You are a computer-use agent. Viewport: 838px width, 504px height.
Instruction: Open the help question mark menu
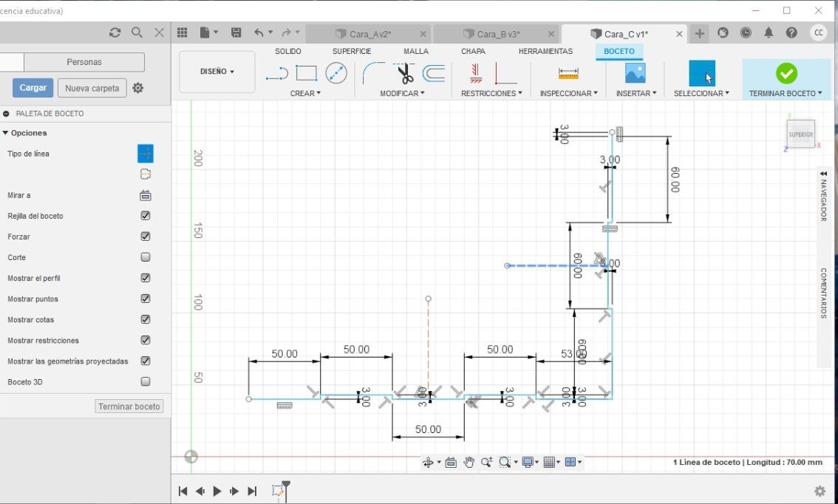coord(791,33)
